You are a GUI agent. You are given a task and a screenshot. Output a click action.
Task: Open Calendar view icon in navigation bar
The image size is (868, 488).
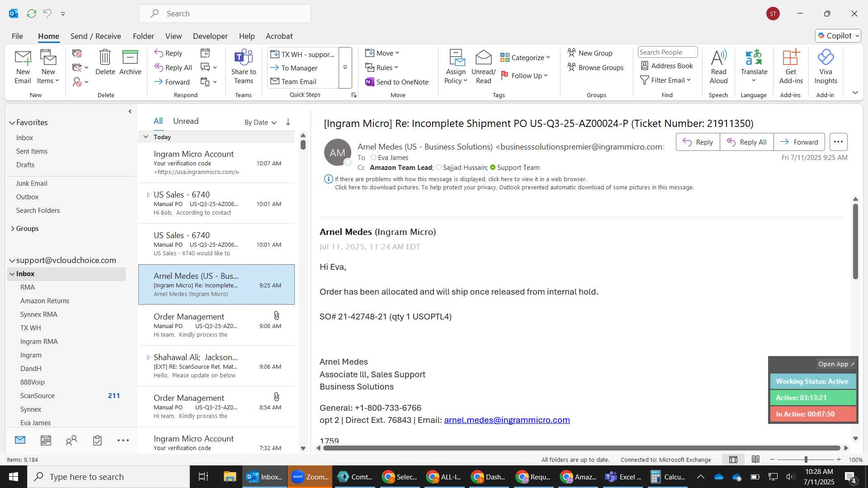click(46, 440)
